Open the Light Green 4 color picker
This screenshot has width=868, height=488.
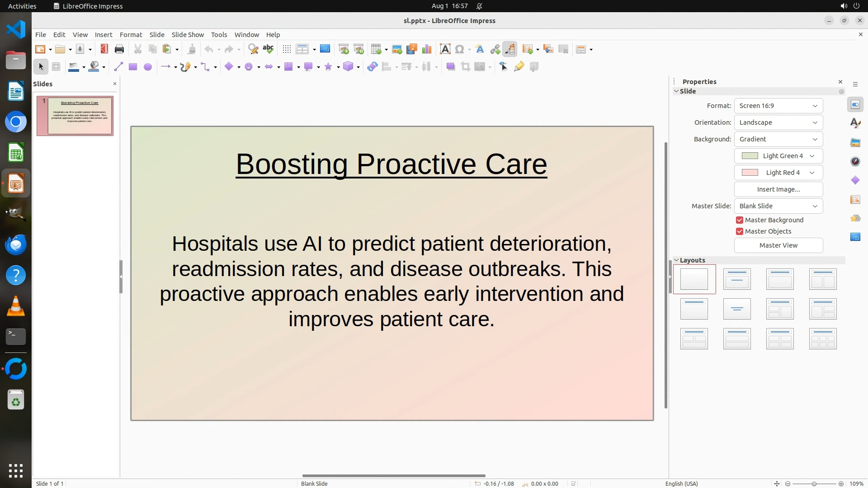[x=778, y=156]
